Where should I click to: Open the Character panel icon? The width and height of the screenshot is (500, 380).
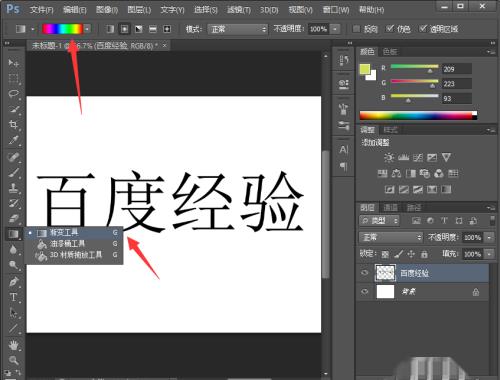[344, 150]
